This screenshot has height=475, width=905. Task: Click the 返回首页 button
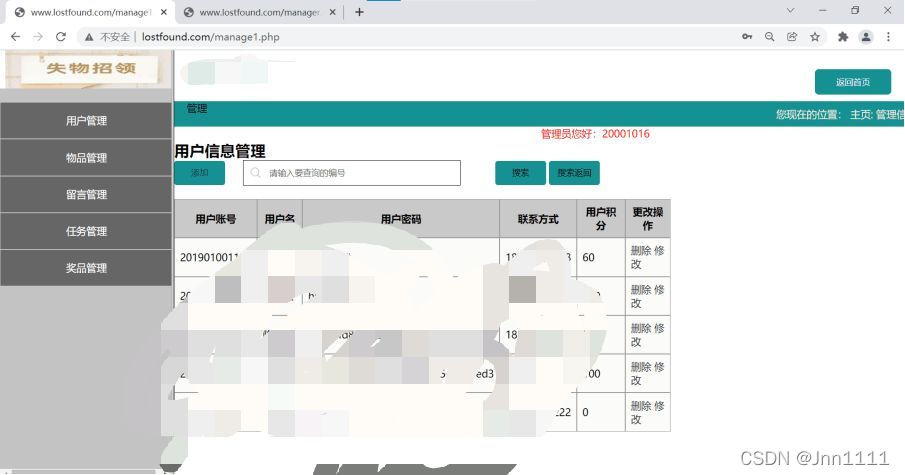pos(852,82)
